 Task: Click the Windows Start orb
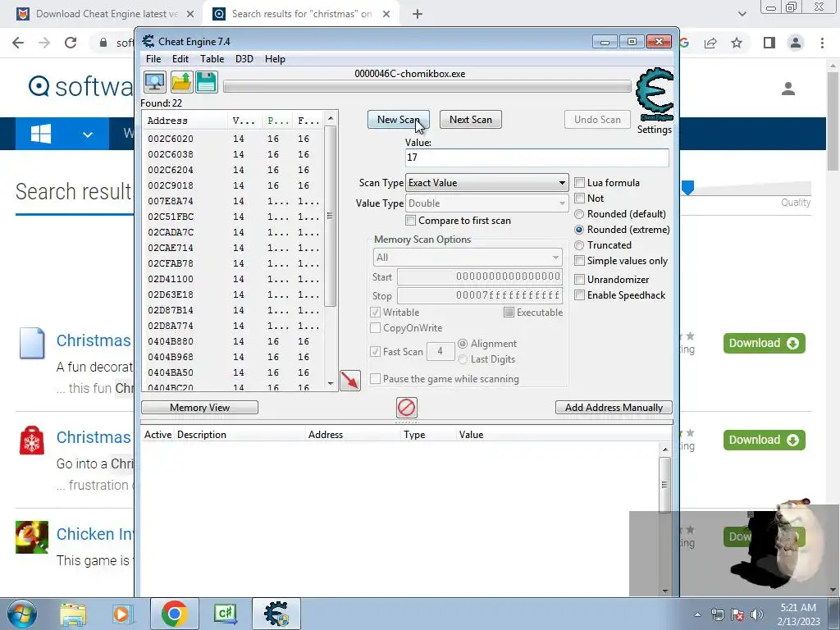pyautogui.click(x=22, y=614)
